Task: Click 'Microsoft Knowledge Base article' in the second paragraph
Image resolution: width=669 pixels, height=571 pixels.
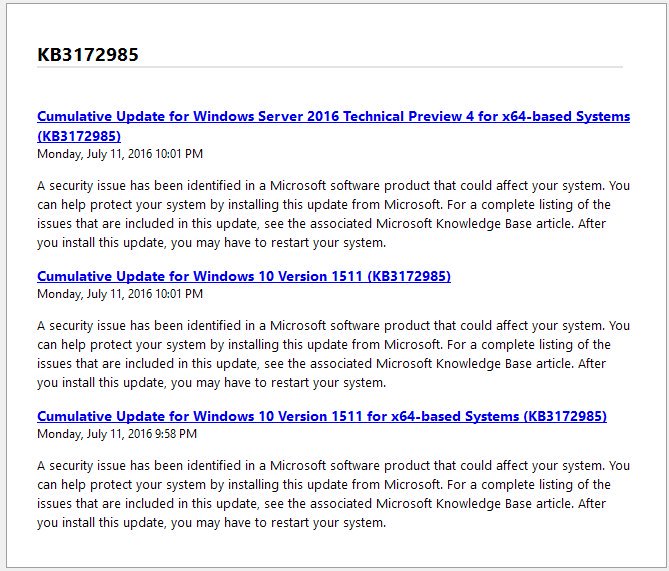Action: pyautogui.click(x=474, y=364)
